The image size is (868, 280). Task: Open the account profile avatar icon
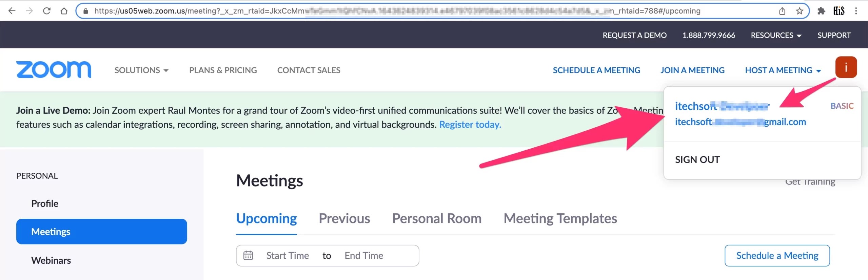coord(846,67)
